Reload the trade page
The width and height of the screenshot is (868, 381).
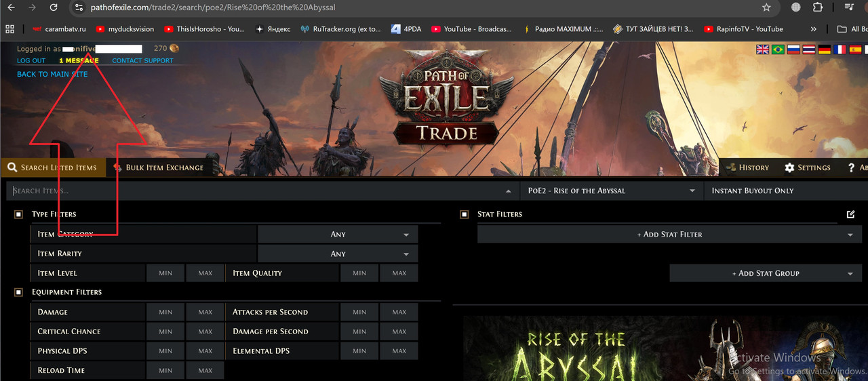tap(54, 7)
